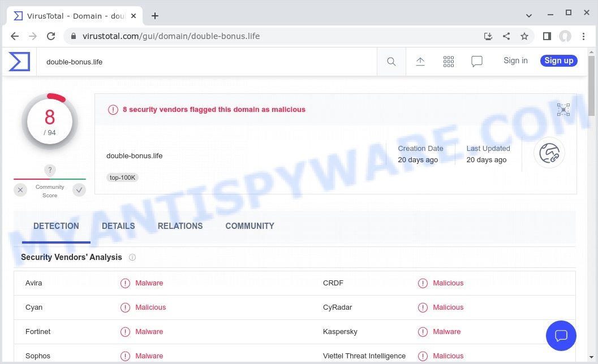598x364 pixels.
Task: Open the tab search dropdown chevron
Action: pos(528,16)
